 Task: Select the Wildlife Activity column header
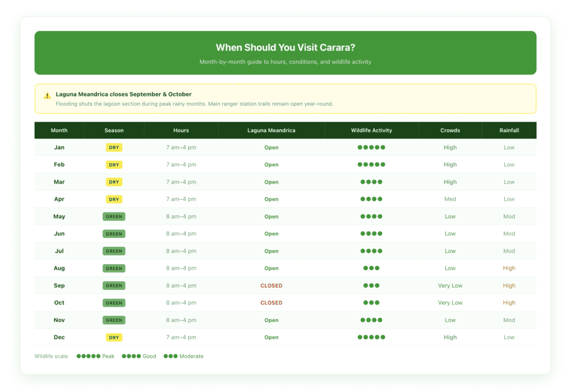coord(371,130)
